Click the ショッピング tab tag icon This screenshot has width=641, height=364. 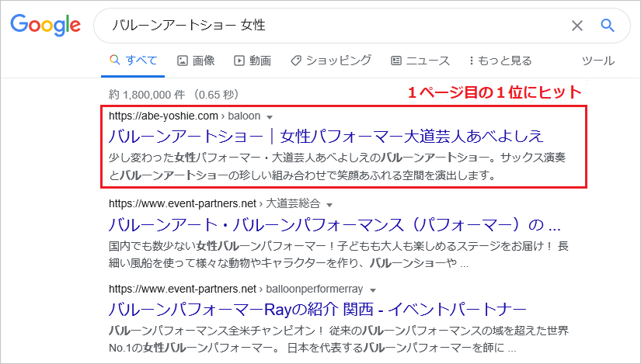pos(296,61)
